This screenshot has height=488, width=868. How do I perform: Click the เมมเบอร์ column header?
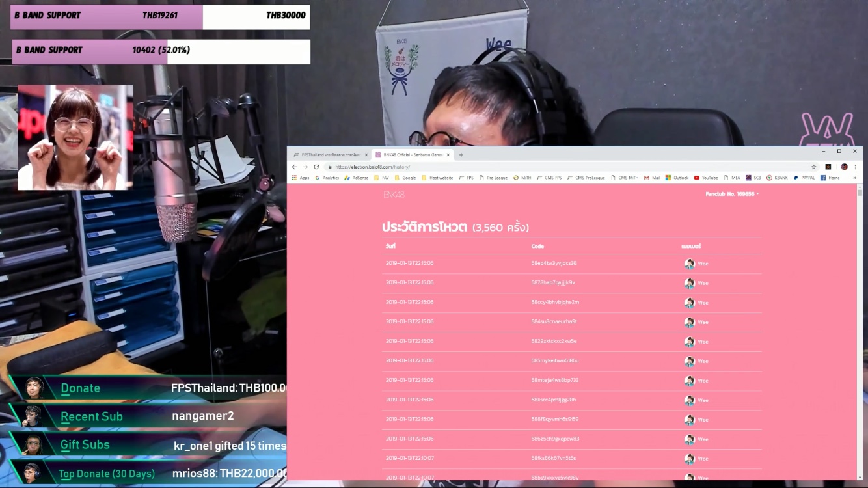tap(691, 247)
